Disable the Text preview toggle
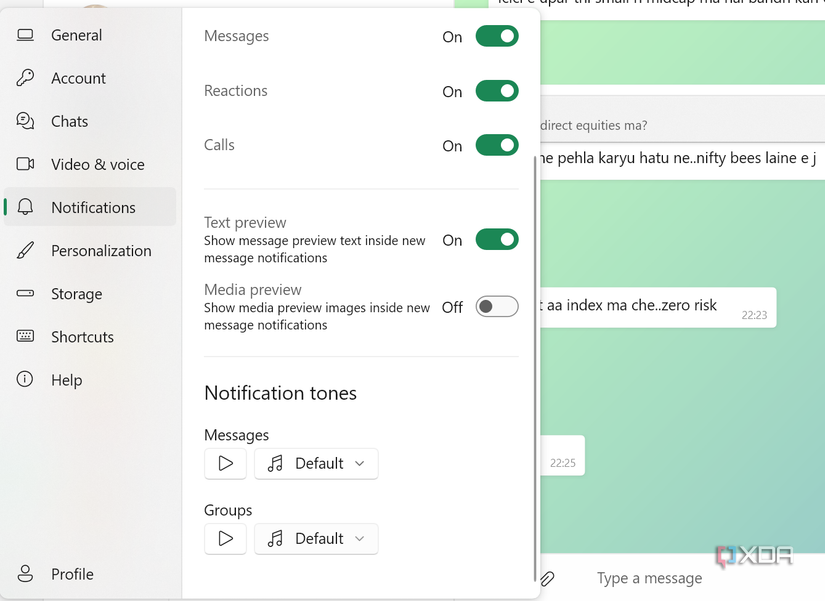The height and width of the screenshot is (601, 825). pyautogui.click(x=497, y=240)
